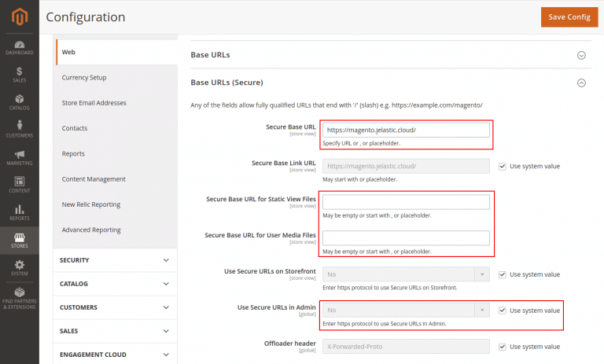Expand the Base URLs section
This screenshot has width=604, height=364.
(x=581, y=55)
